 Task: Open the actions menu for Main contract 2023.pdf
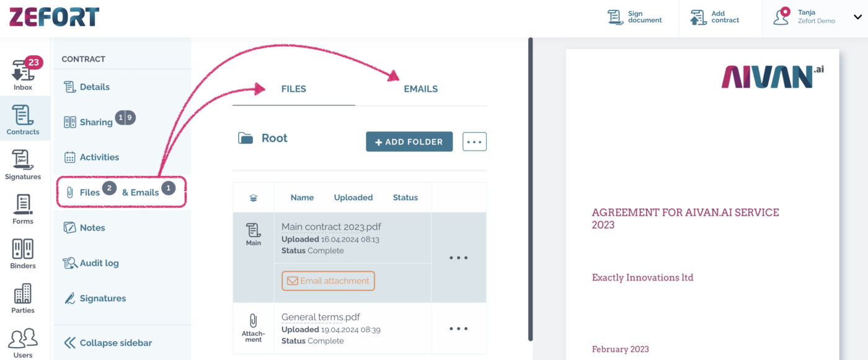click(x=458, y=257)
